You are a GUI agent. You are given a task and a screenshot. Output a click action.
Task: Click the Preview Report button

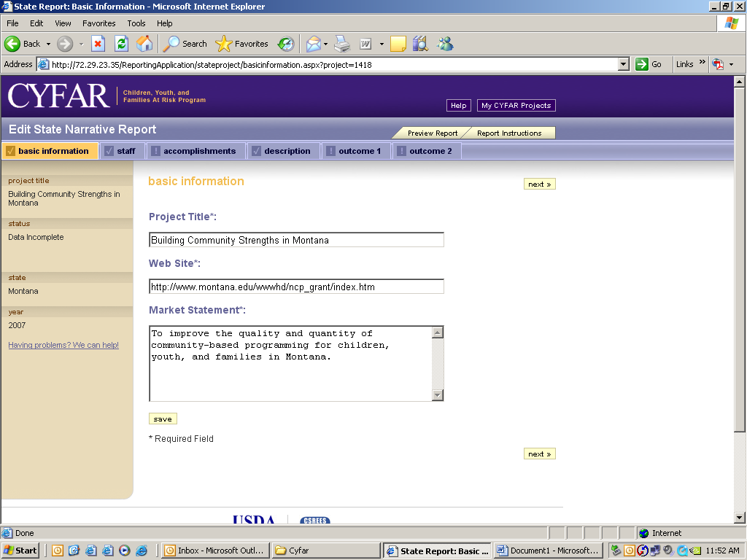[x=432, y=133]
